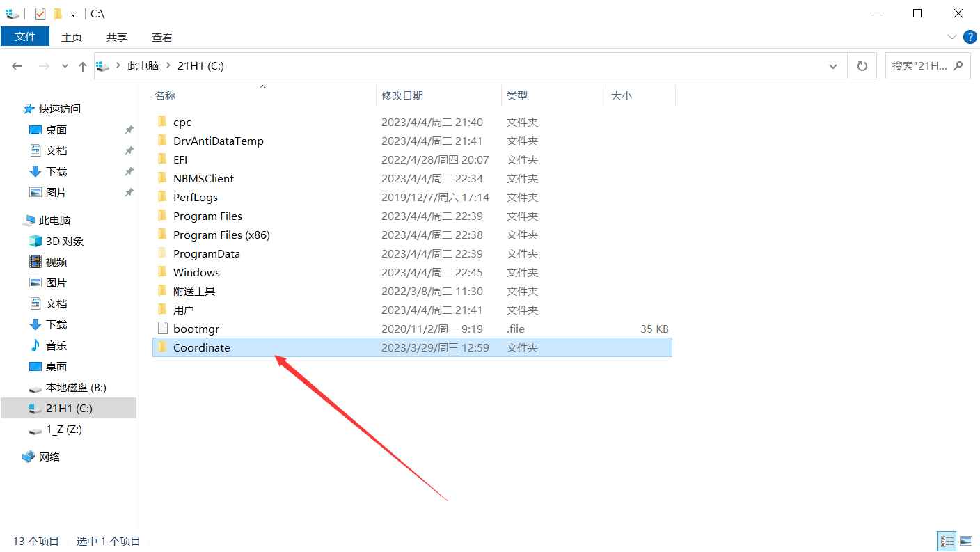Screen dimensions: 980x552
Task: Expand the ribbon with the chevron
Action: click(952, 37)
